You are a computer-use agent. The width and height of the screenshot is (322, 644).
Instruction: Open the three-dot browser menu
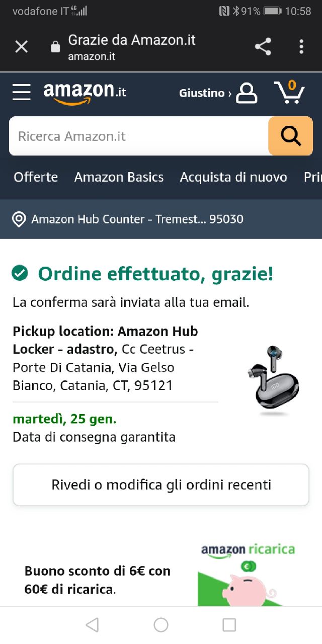coord(301,47)
